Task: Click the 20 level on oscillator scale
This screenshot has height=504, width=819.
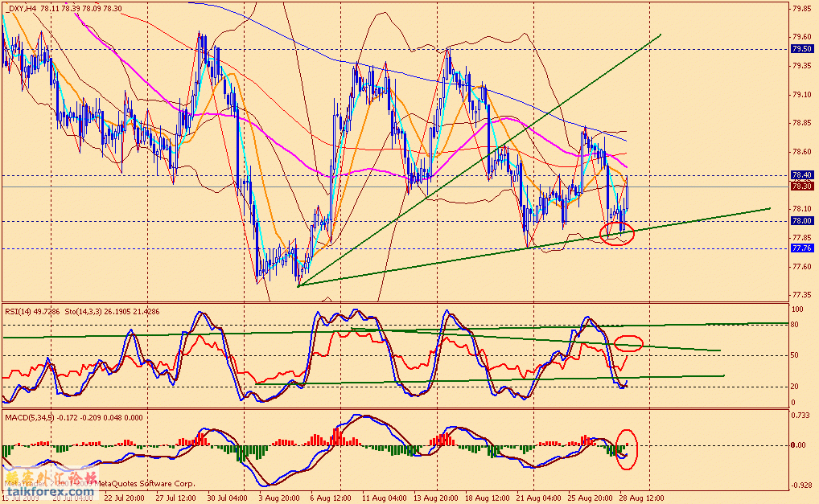Action: [x=795, y=387]
